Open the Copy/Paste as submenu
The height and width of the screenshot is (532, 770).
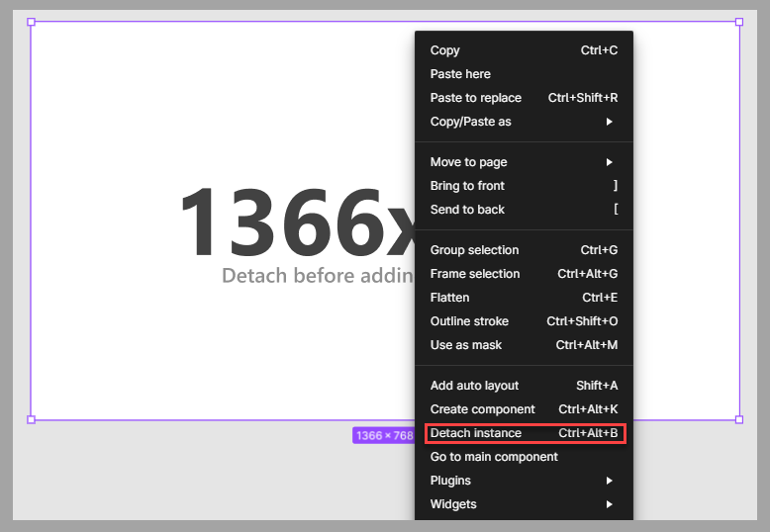click(524, 122)
